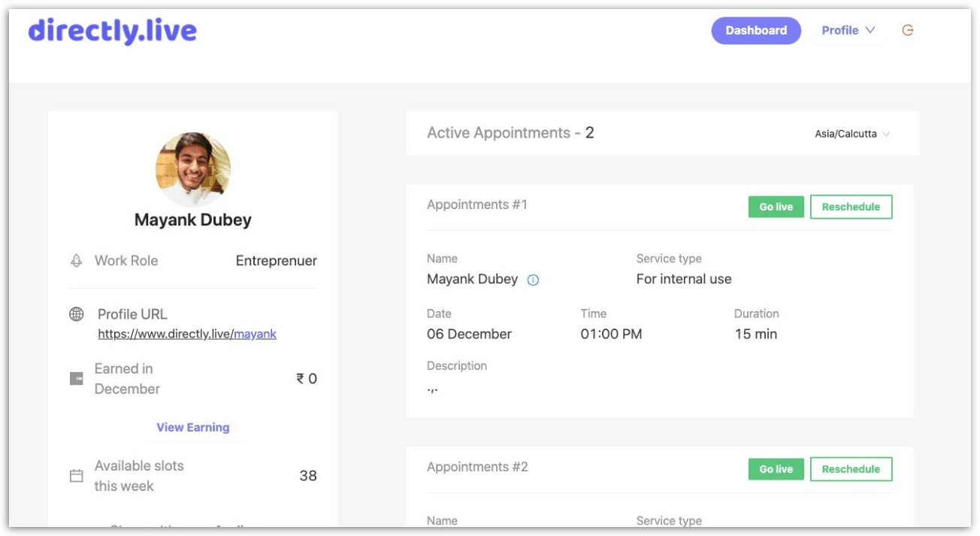Viewport: 980px width, 536px height.
Task: Click the globe icon beside Profile URL
Action: tap(77, 314)
